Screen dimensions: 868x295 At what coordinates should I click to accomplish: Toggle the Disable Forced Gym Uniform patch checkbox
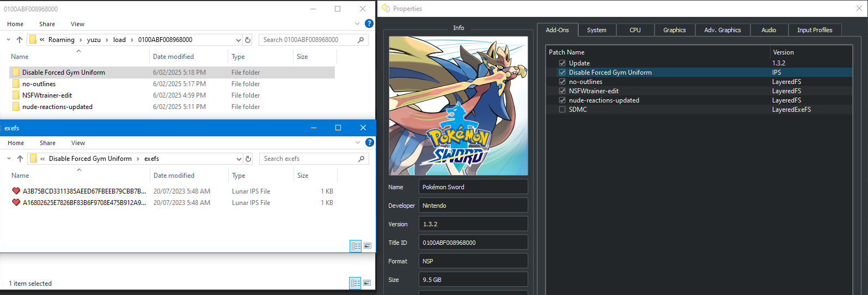point(562,72)
